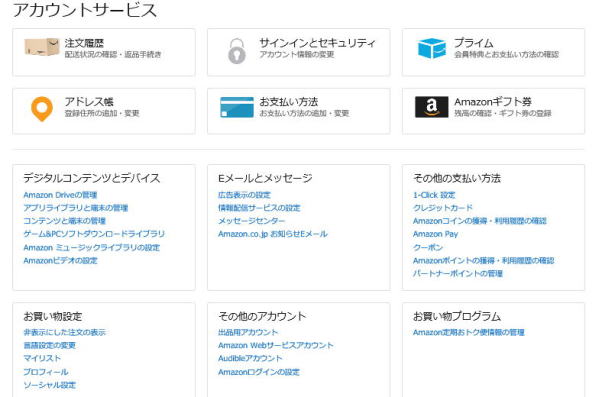Image resolution: width=602 pixels, height=397 pixels.
Task: Open the Amazon Pay link
Action: click(x=435, y=234)
